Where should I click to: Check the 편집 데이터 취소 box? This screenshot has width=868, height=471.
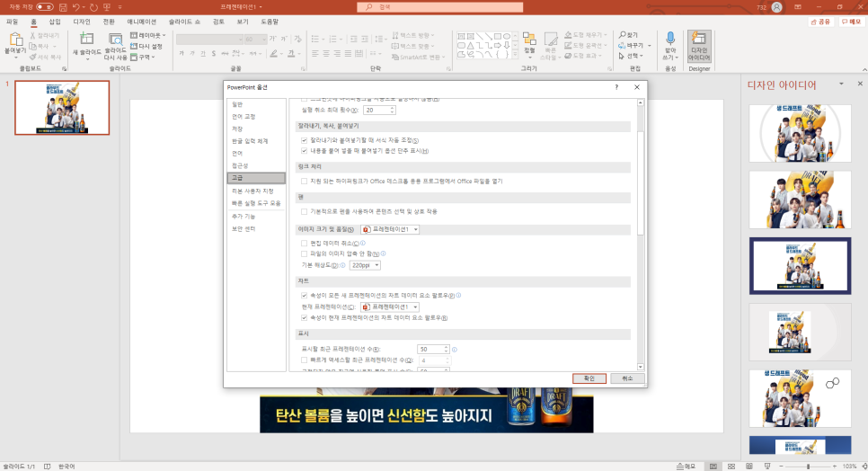click(x=304, y=243)
